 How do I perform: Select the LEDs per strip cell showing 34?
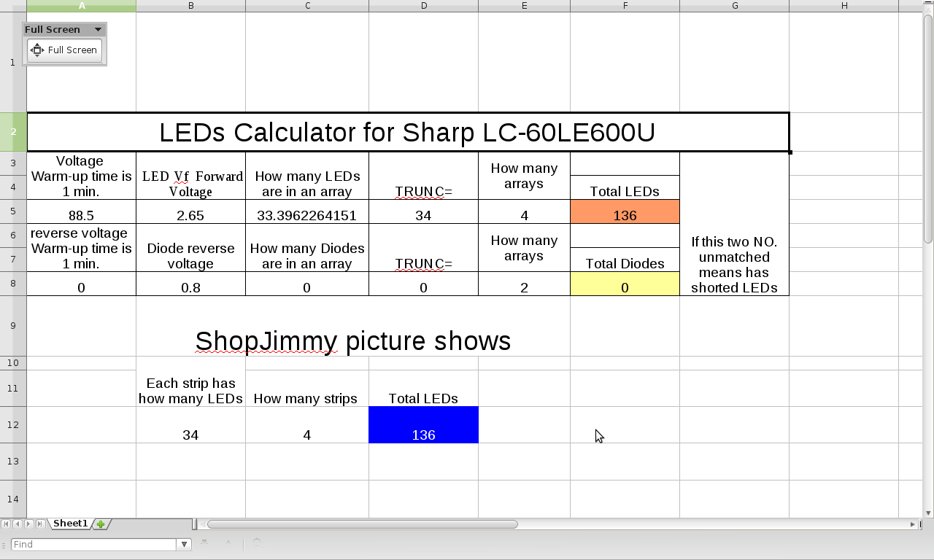click(x=191, y=425)
